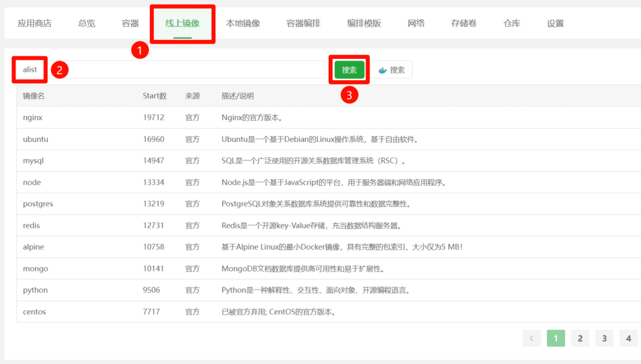Open the 网络 network tab
The width and height of the screenshot is (641, 364).
[x=416, y=22]
